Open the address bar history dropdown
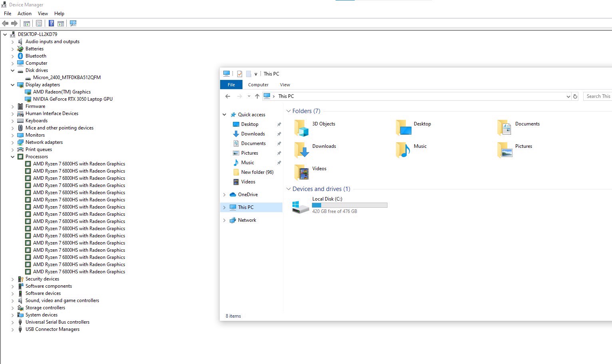 pyautogui.click(x=568, y=96)
